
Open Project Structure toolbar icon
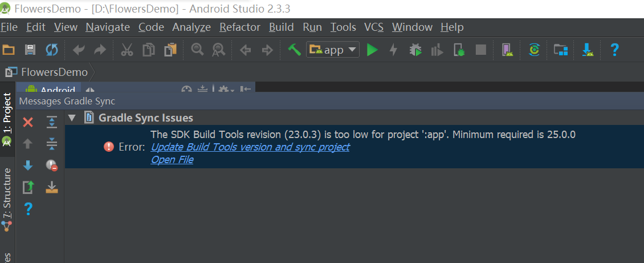pyautogui.click(x=561, y=50)
